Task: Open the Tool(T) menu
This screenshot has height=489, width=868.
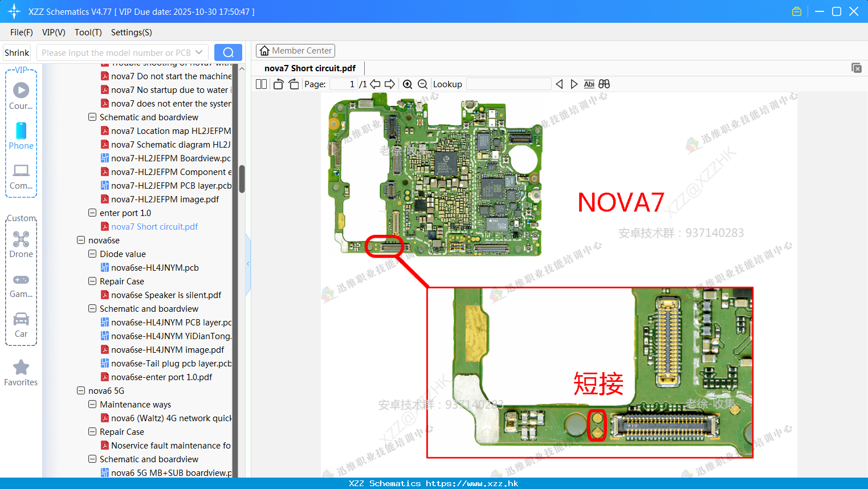Action: pos(88,32)
